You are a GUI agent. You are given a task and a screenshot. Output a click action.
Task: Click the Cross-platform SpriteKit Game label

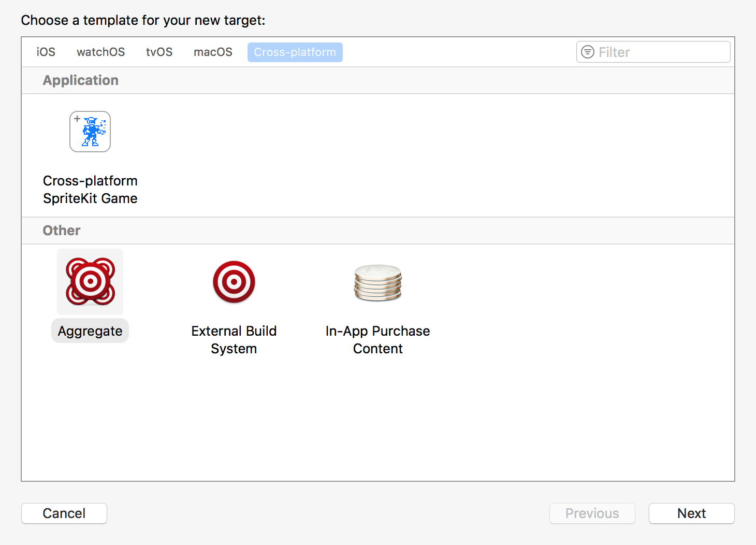pyautogui.click(x=90, y=190)
